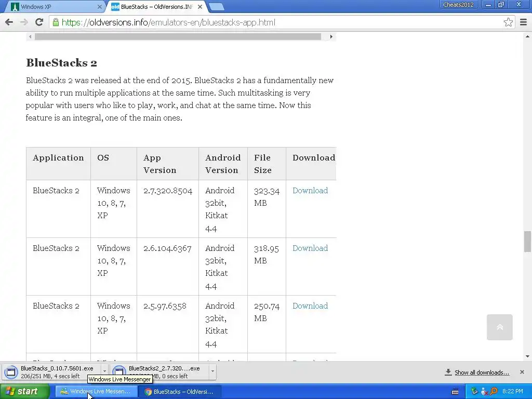Click the green HTTPS padlock icon
The height and width of the screenshot is (399, 532).
coord(56,22)
